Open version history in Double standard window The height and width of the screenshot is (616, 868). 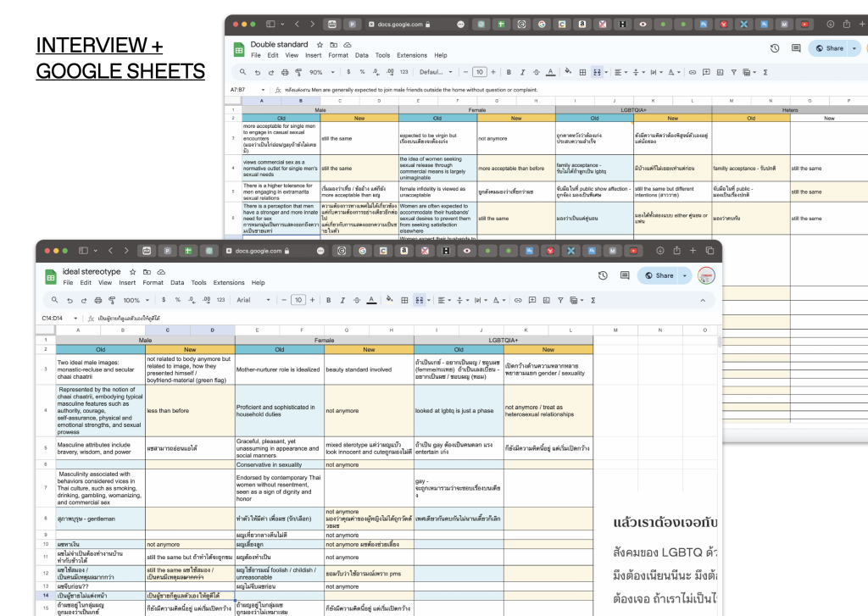(x=775, y=48)
